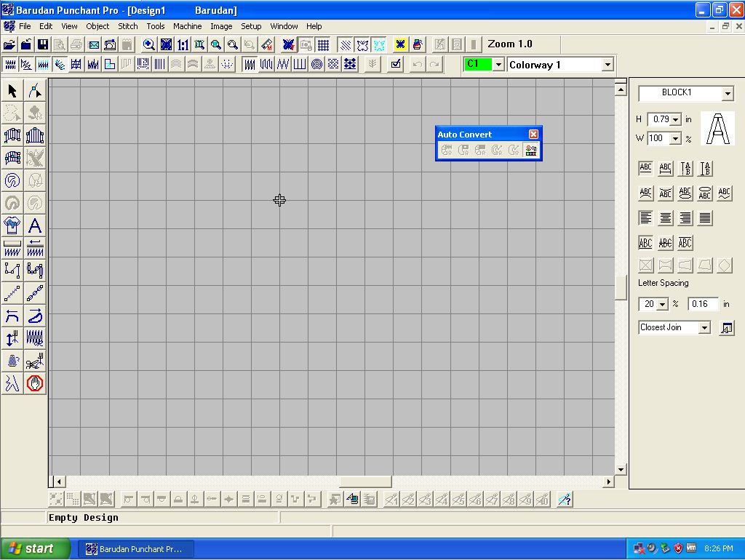Close the Auto Convert floating toolbar
This screenshot has width=745, height=560.
(533, 135)
